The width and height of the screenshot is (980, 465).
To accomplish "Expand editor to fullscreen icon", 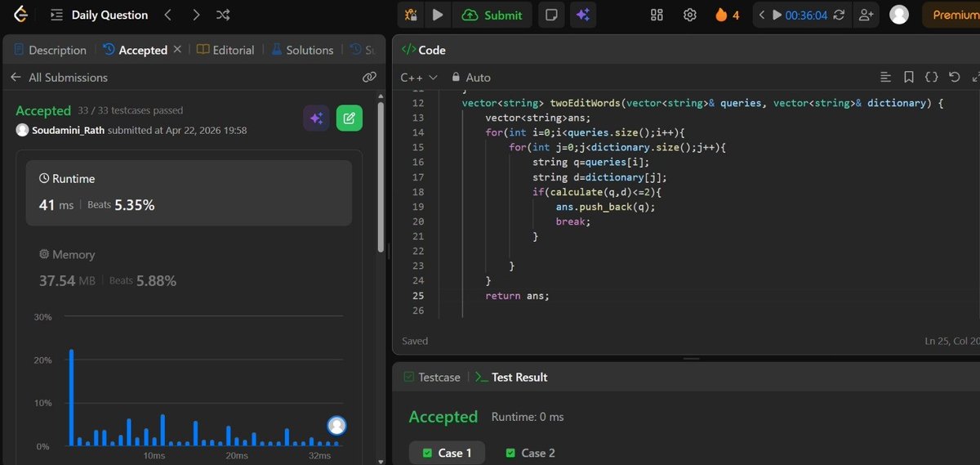I will (x=975, y=78).
